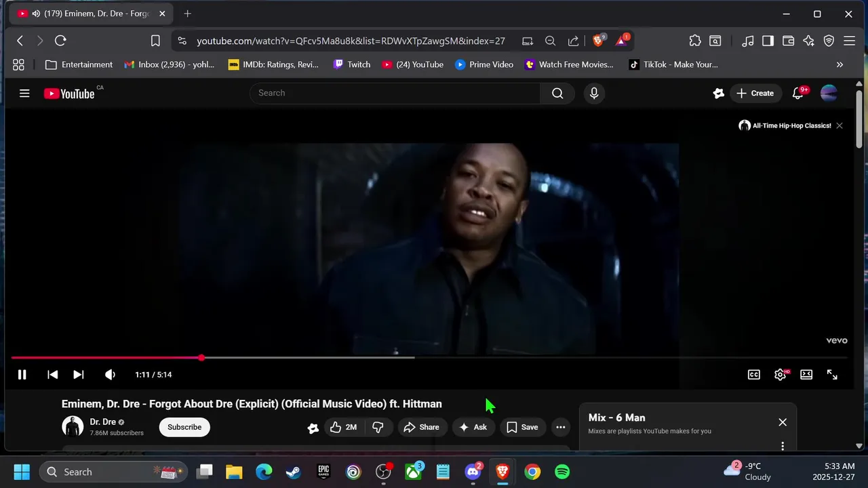Open a new browser tab
The width and height of the screenshot is (868, 488).
pos(188,14)
